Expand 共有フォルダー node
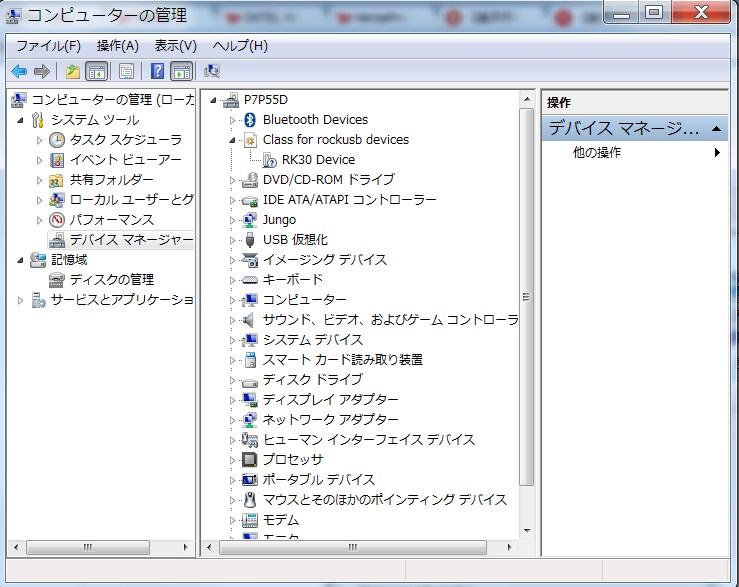This screenshot has width=739, height=587. (39, 180)
